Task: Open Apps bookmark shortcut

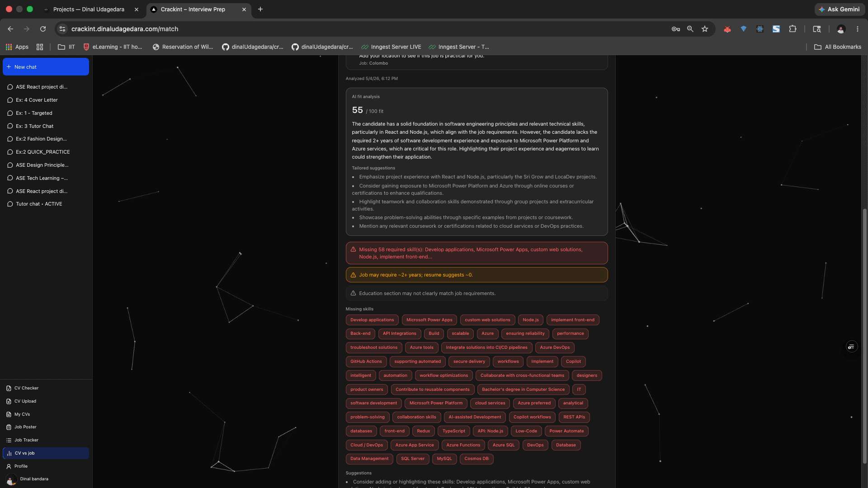Action: [17, 47]
